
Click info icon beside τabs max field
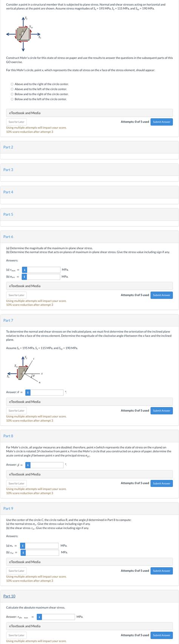tap(39, 617)
